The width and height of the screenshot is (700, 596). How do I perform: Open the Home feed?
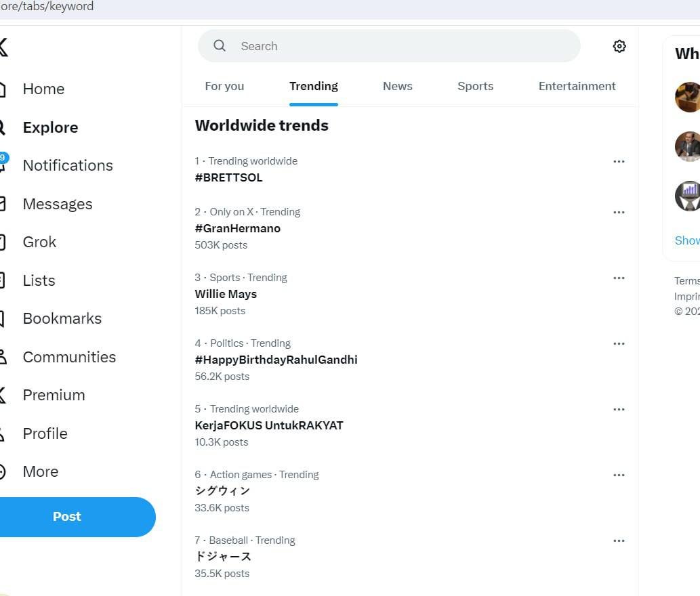[x=43, y=89]
